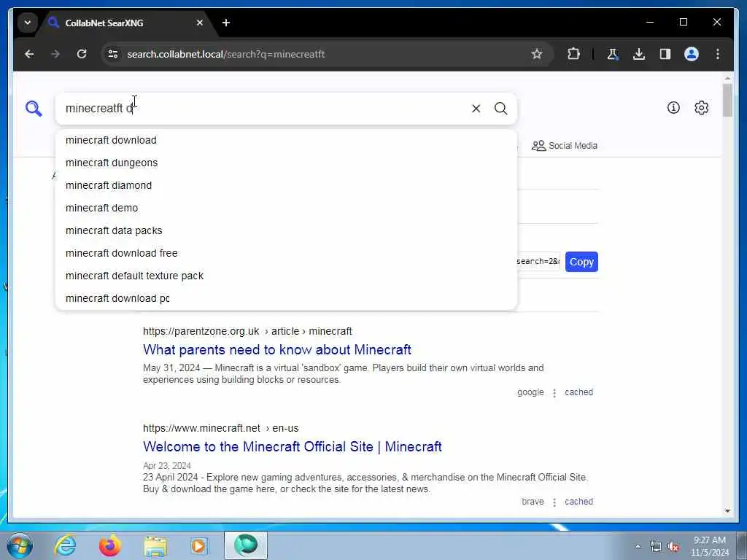Viewport: 747px width, 560px height.
Task: Open the taskbar clock showing 9:27 AM
Action: (x=710, y=546)
